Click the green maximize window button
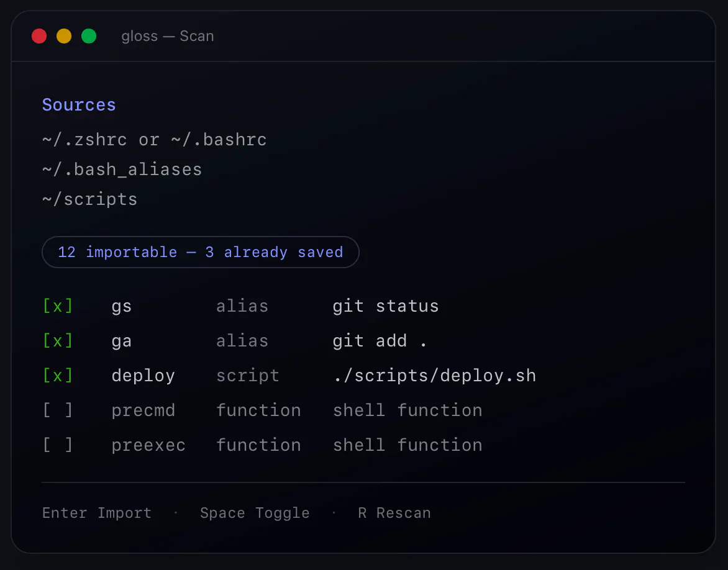This screenshot has width=728, height=570. pyautogui.click(x=89, y=36)
